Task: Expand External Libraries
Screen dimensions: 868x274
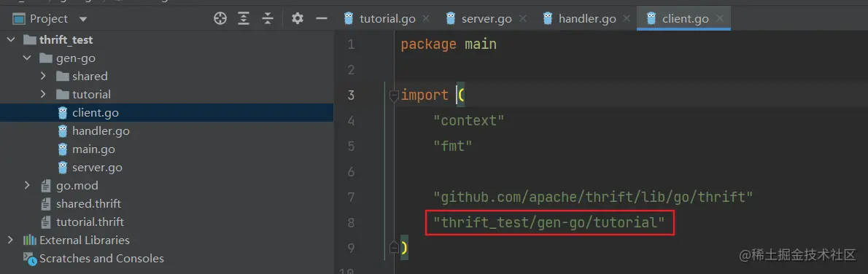Action: [11, 240]
